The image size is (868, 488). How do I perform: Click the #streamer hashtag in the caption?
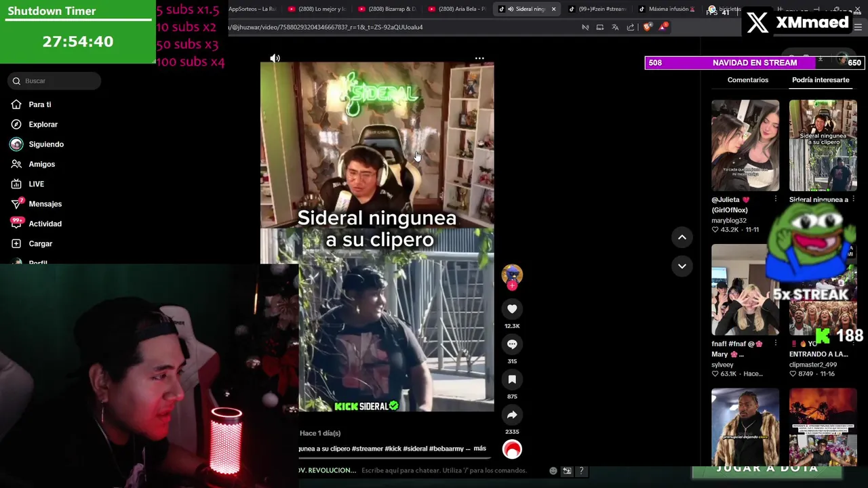368,449
